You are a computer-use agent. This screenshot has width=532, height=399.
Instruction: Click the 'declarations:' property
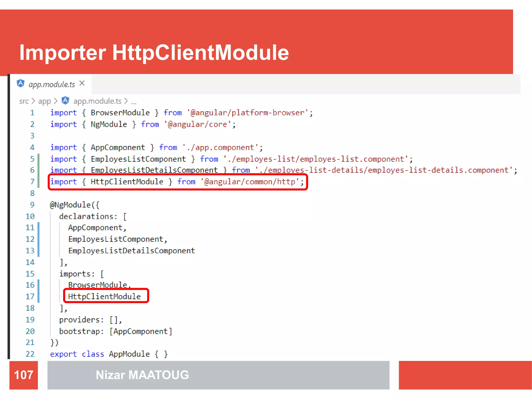click(x=88, y=216)
